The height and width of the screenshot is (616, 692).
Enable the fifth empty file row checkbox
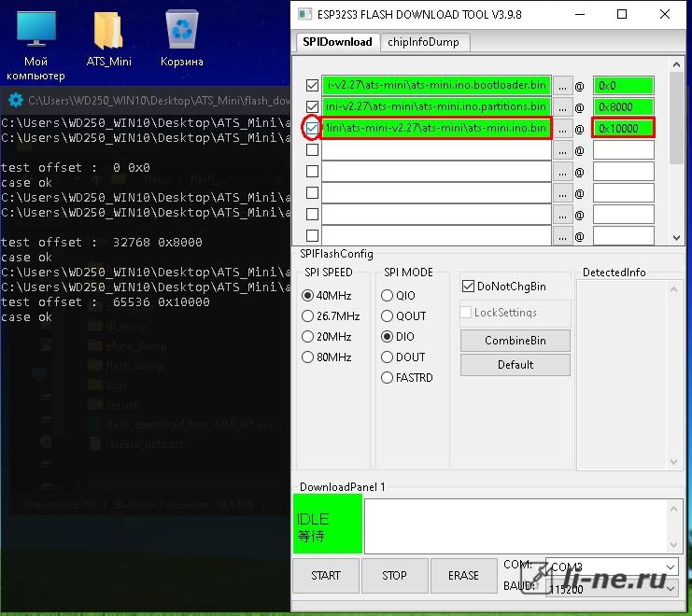pyautogui.click(x=312, y=171)
